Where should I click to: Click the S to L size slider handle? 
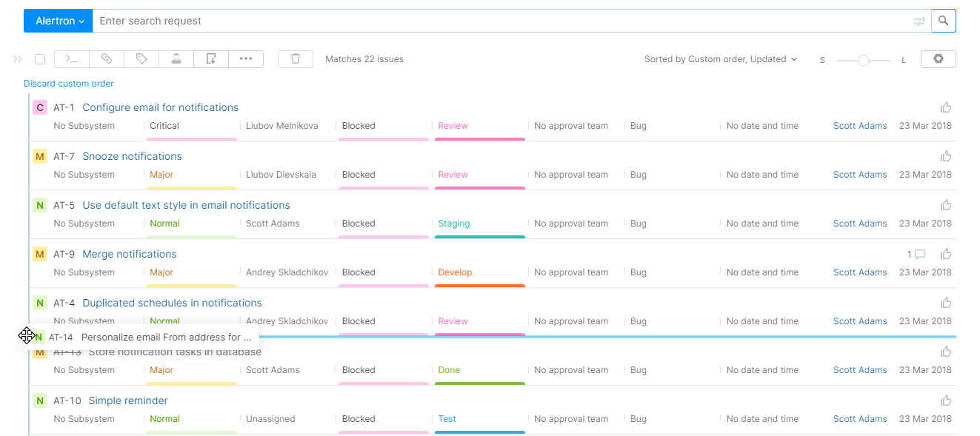pyautogui.click(x=863, y=61)
